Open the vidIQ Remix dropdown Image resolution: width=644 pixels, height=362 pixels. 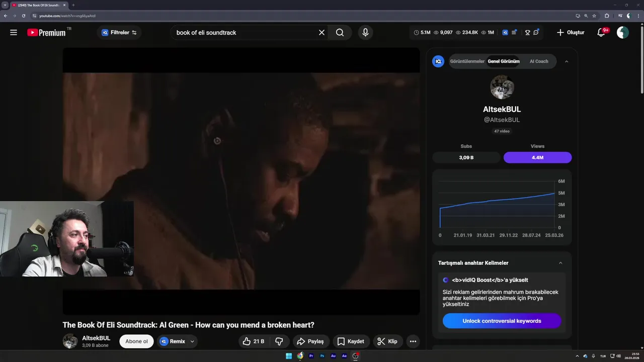[177, 341]
